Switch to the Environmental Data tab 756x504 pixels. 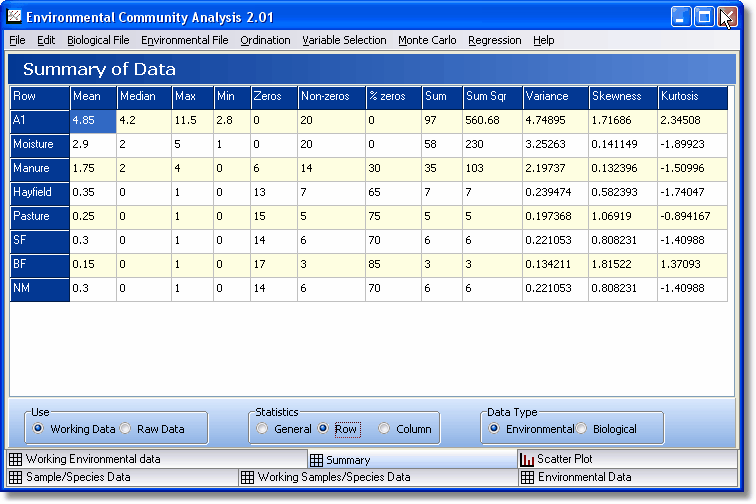628,477
